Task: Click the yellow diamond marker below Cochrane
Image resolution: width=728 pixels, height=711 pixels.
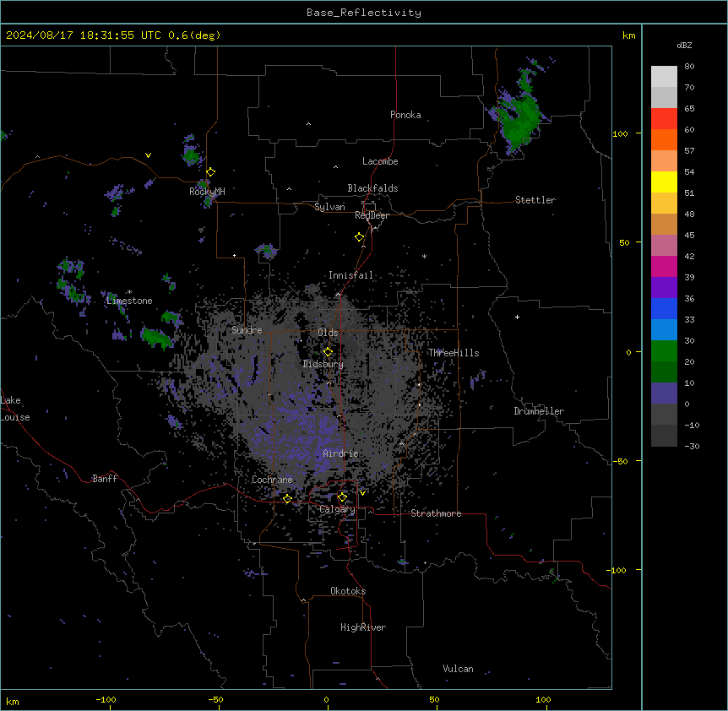Action: tap(287, 499)
